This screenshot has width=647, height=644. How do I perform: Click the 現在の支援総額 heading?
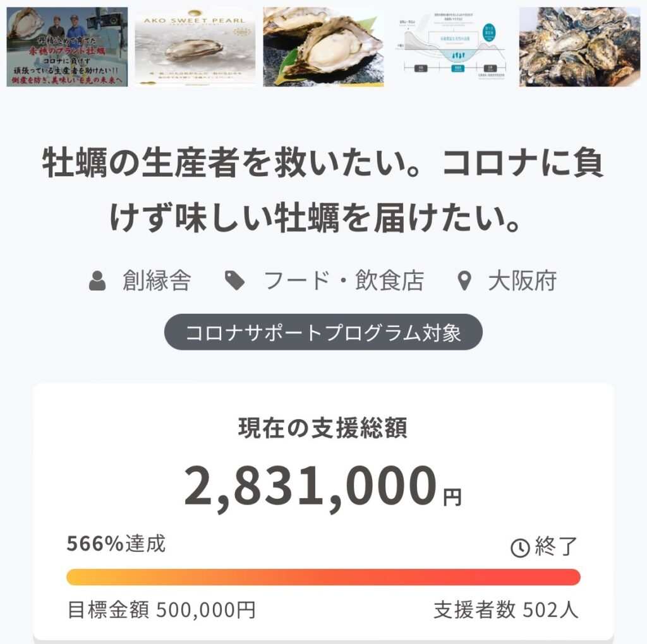point(323,429)
